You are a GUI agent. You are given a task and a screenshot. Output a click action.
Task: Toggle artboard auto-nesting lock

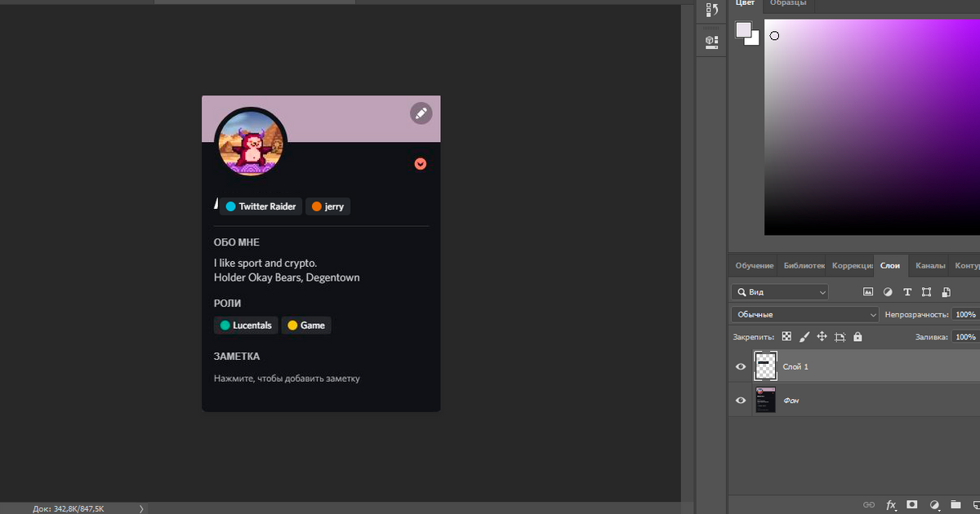[840, 336]
